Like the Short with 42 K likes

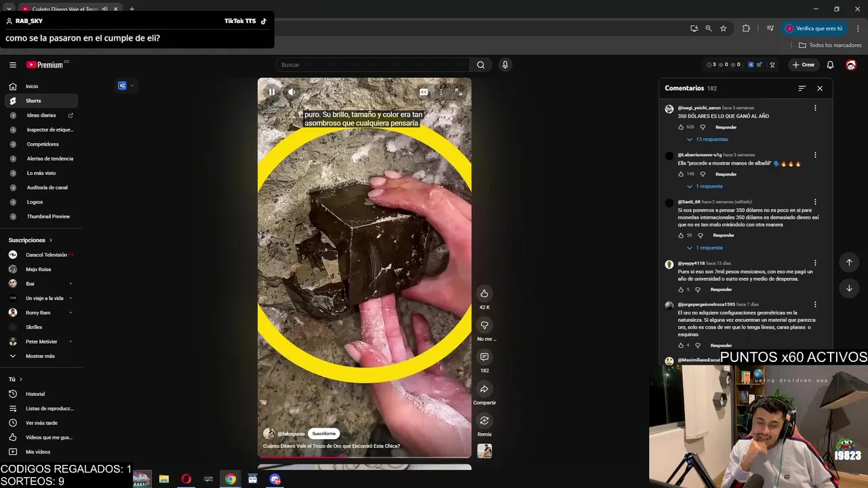484,293
